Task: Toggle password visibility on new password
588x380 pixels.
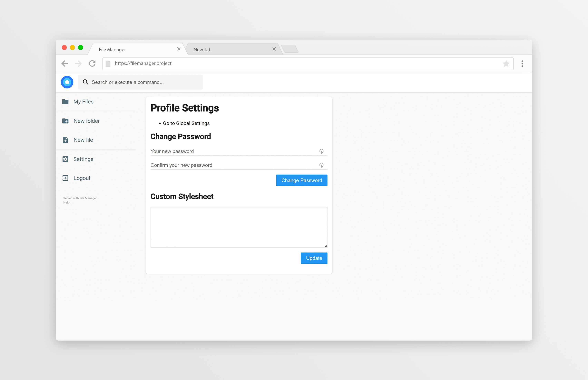Action: (321, 151)
